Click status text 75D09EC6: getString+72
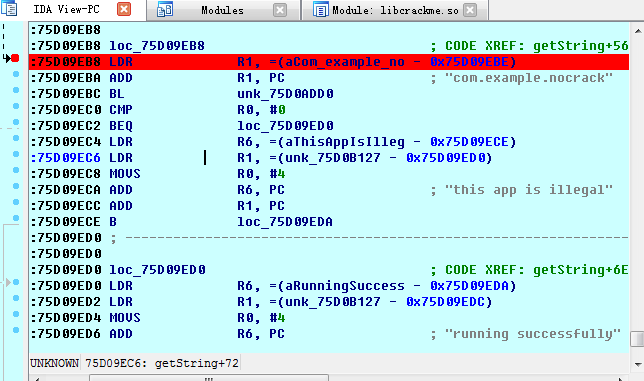 [162, 363]
